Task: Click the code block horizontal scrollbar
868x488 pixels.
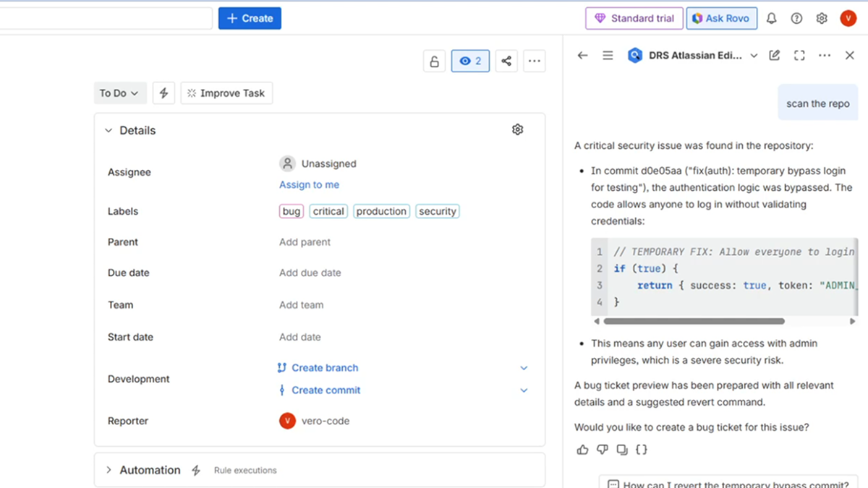Action: (x=694, y=321)
